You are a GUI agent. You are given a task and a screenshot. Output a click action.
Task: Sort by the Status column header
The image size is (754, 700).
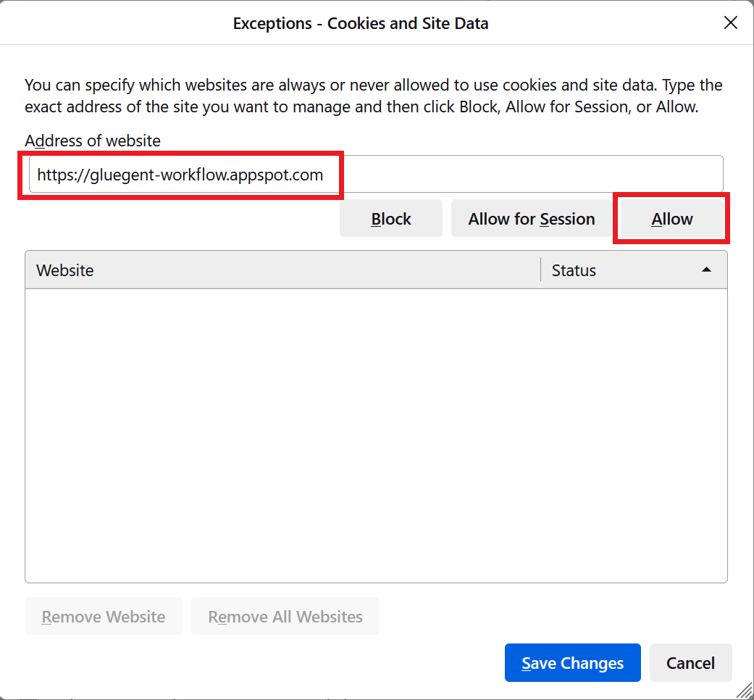[634, 270]
